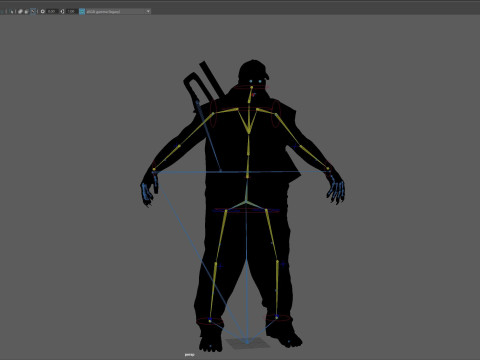The height and width of the screenshot is (360, 480).
Task: Click the exposure icon in viewport toolbar
Action: coord(43,11)
